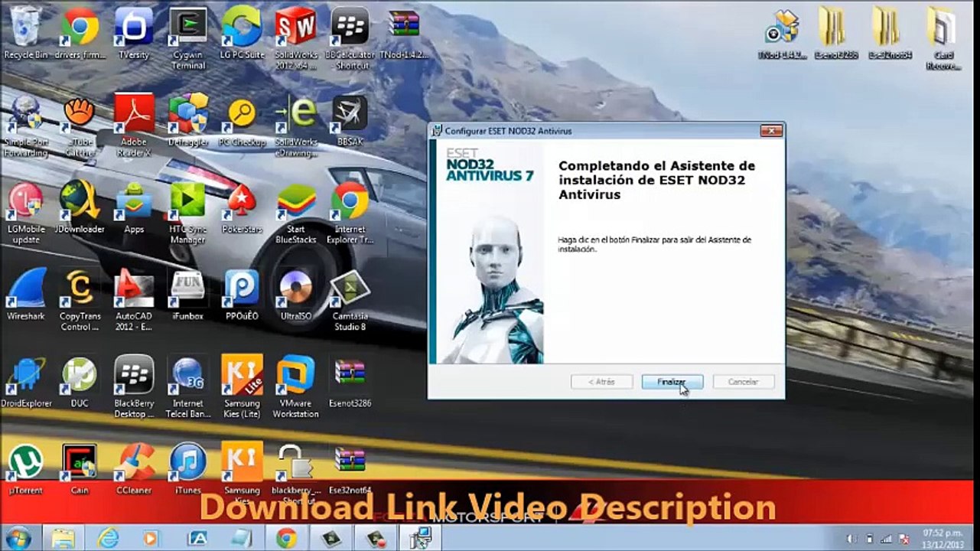Select the Internet Telcel Banda icon

tap(188, 387)
